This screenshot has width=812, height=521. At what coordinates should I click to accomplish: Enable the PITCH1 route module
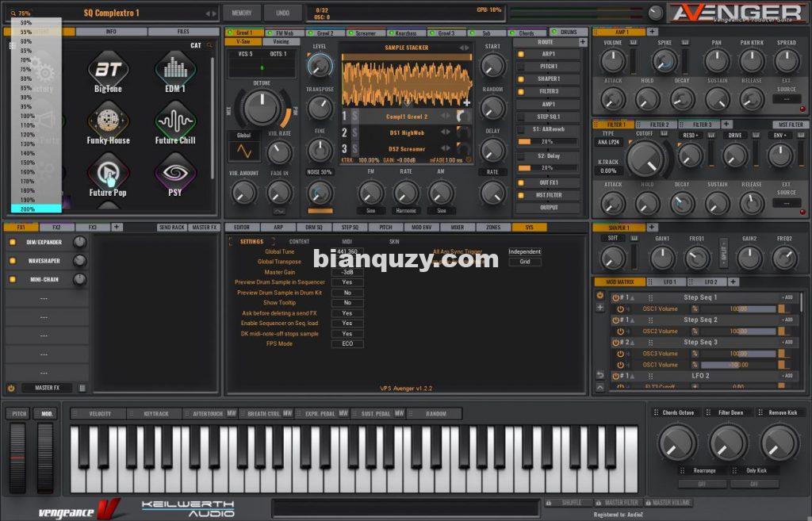(521, 67)
